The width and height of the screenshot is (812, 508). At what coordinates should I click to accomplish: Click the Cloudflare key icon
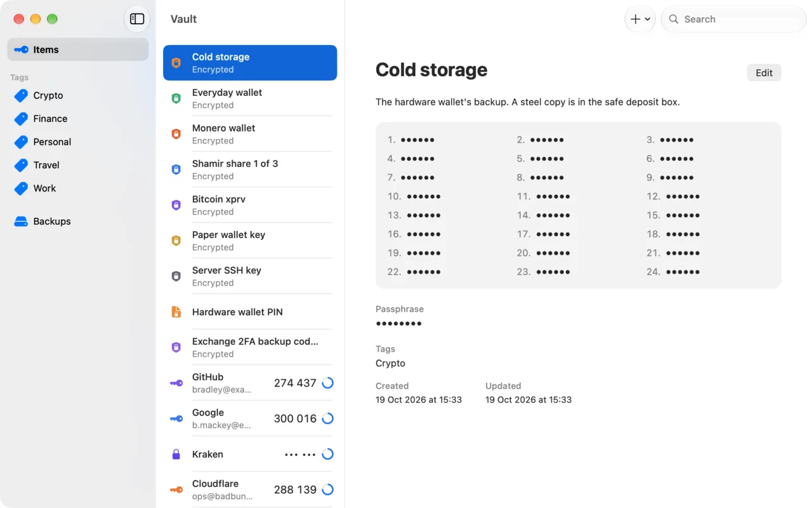pyautogui.click(x=176, y=490)
